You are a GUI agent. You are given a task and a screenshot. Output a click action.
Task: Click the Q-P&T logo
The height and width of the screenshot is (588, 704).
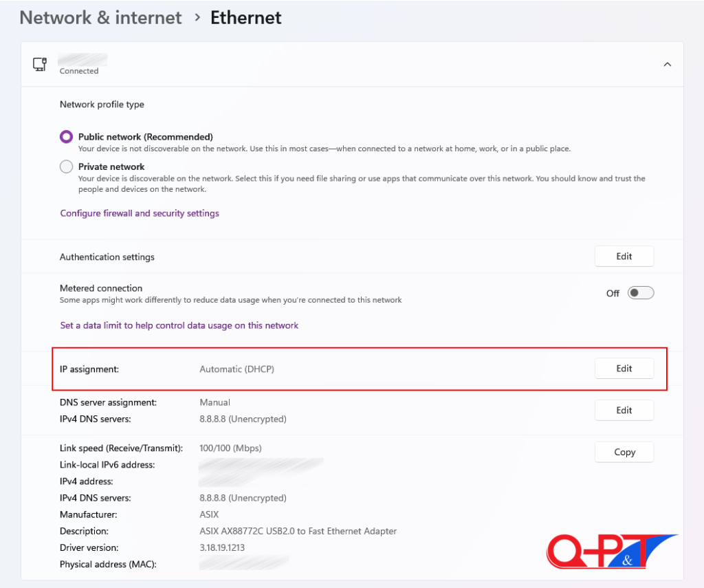pos(610,551)
